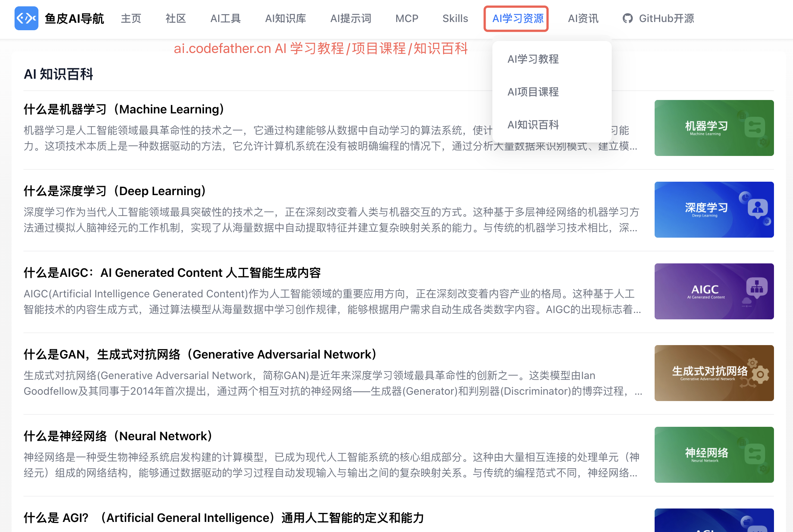Open the 什么是 AGI article title

tap(224, 518)
